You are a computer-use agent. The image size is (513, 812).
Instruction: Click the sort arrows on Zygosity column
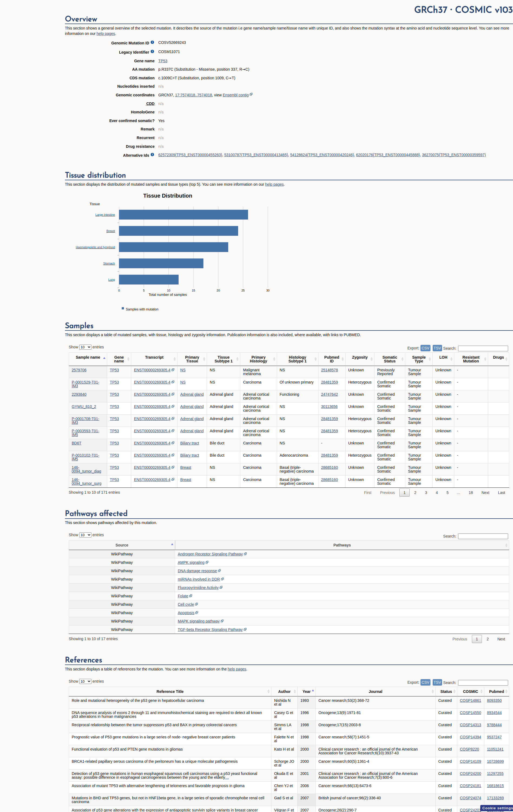tap(371, 359)
